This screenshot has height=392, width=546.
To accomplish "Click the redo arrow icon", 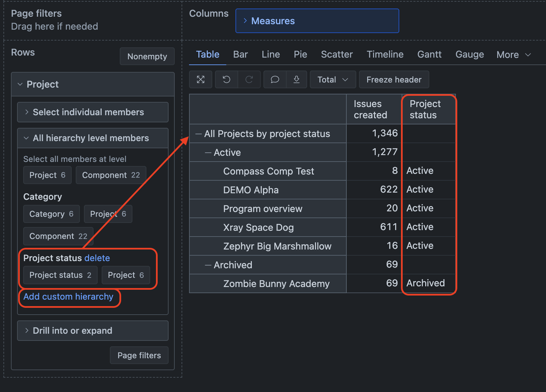I will 249,79.
